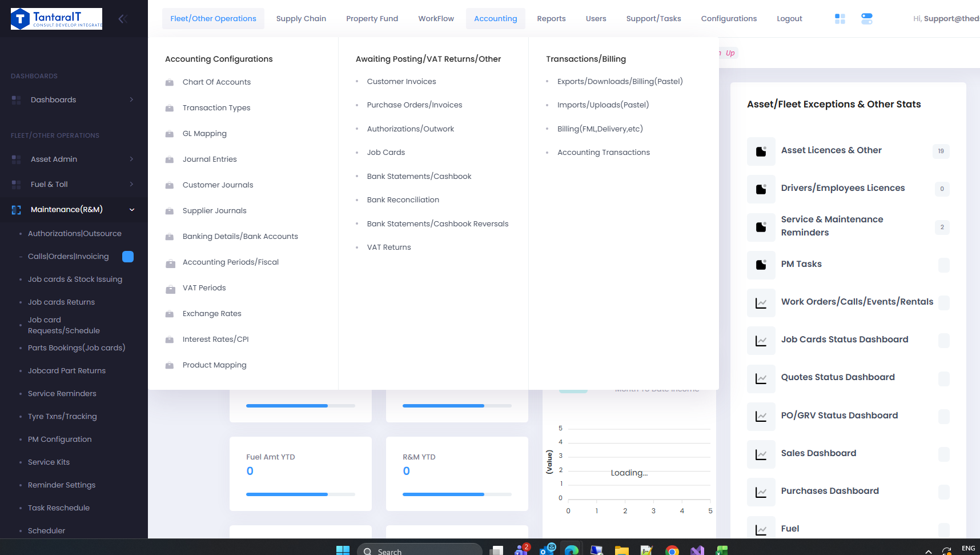Click the Service & Maintenance Reminders icon
This screenshot has width=980, height=555.
point(761,227)
